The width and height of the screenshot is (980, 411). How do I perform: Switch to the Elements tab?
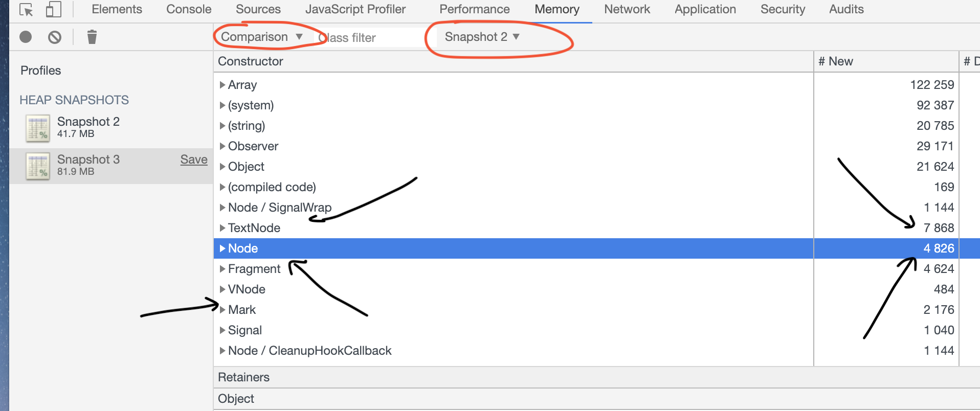(117, 9)
